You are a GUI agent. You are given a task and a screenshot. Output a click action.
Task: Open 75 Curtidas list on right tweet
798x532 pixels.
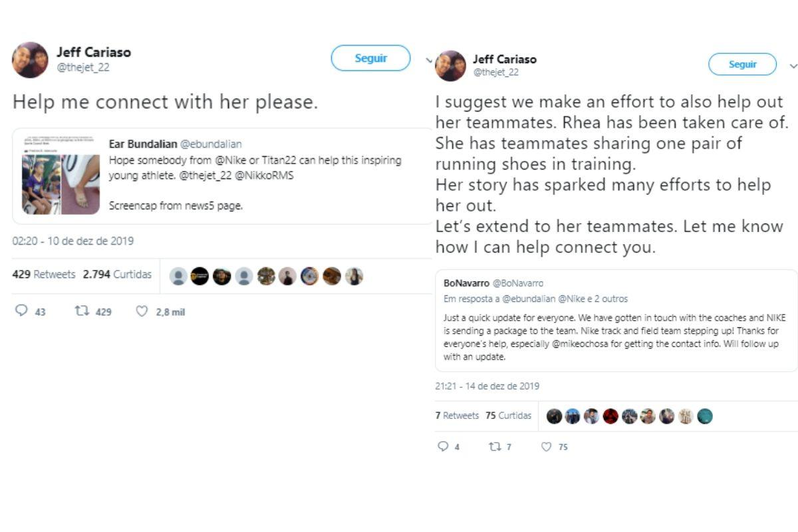509,416
